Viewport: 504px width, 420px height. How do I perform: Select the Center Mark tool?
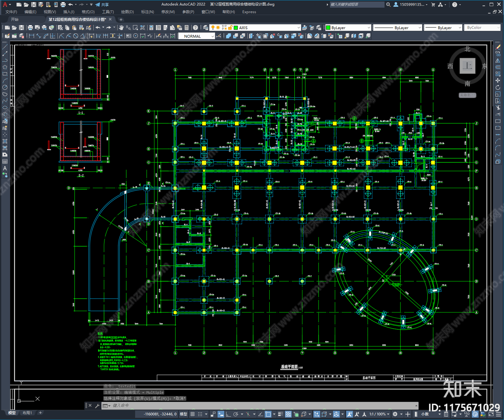point(135,36)
